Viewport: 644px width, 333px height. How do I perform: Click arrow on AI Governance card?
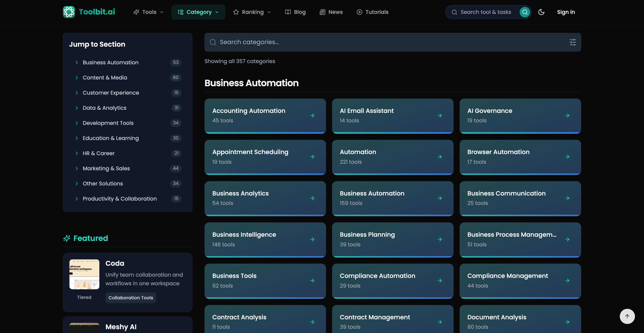(x=567, y=116)
